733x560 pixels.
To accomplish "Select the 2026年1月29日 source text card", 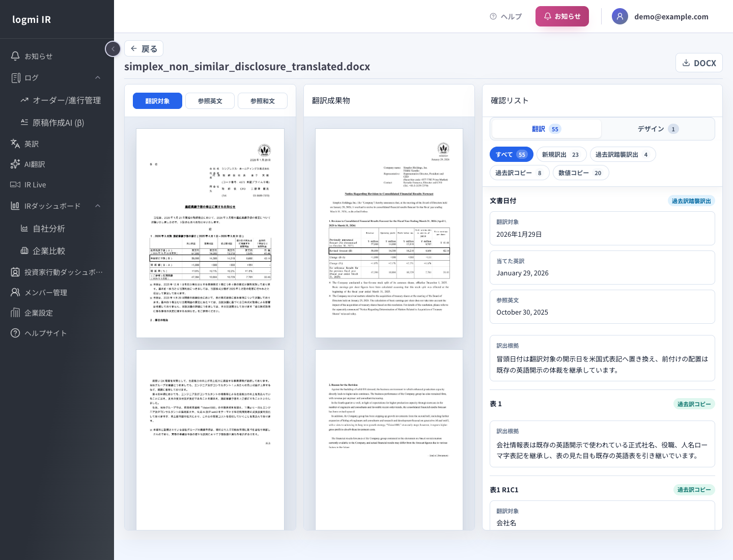I will pos(602,229).
